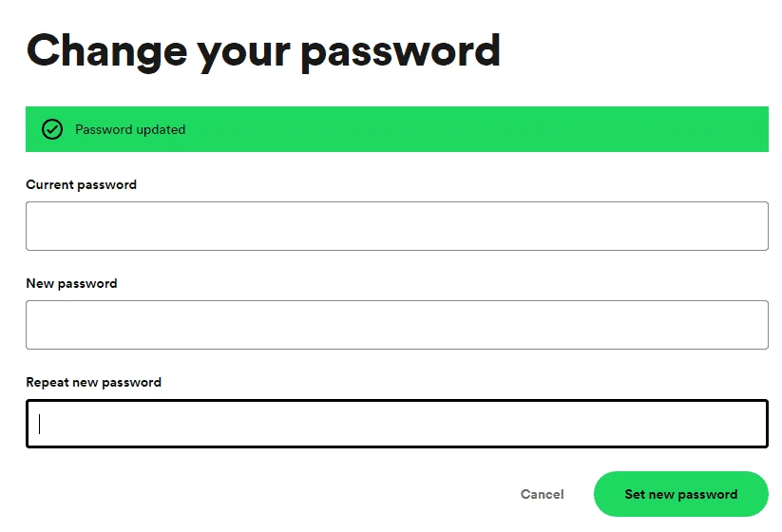Place cursor in the highlighted Repeat new password box

click(397, 424)
